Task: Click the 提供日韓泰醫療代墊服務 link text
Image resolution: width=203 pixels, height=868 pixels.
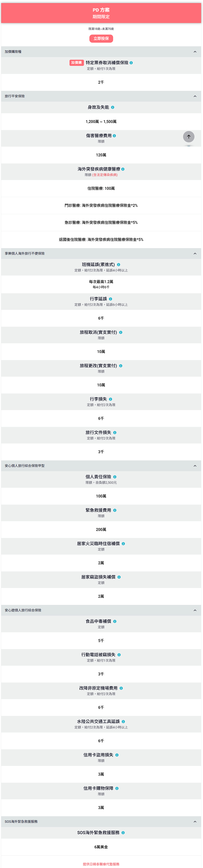Action: 101,864
